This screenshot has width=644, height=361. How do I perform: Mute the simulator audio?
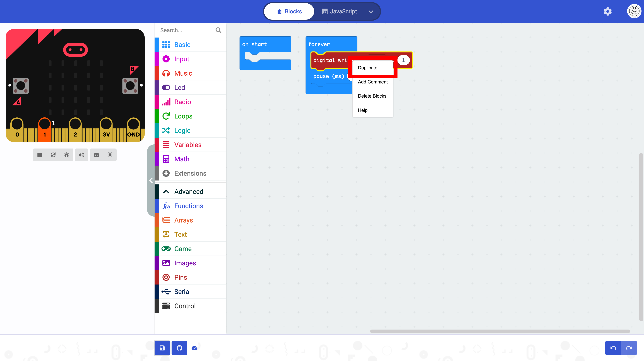click(x=81, y=155)
